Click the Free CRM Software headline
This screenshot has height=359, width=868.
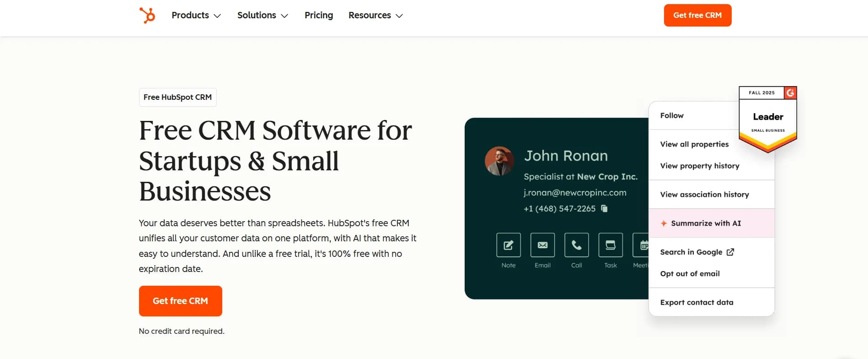[275, 160]
